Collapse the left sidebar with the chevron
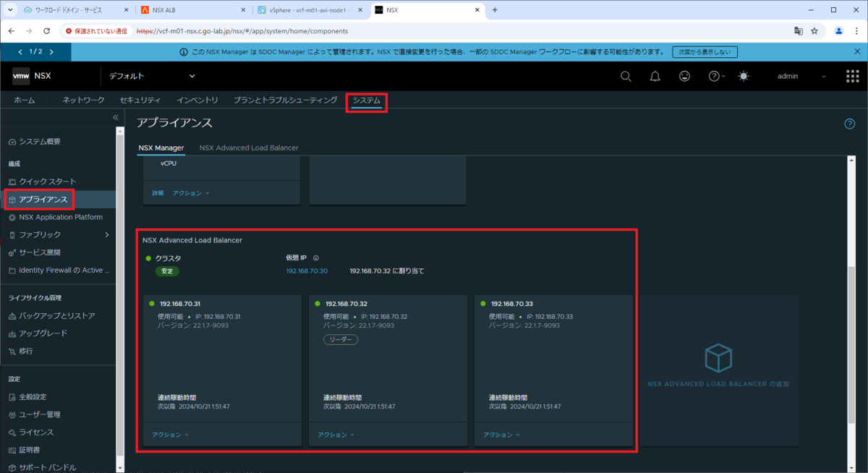 [x=115, y=116]
